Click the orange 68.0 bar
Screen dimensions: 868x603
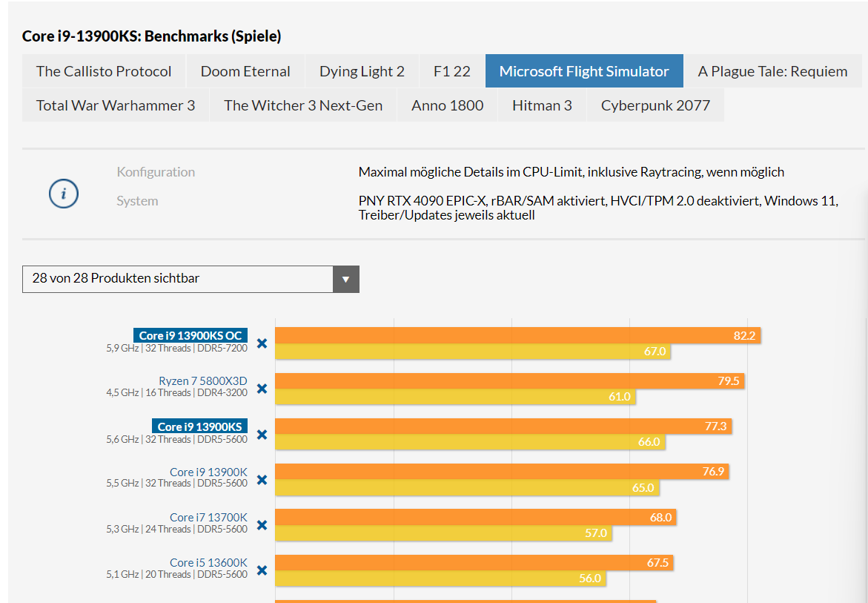click(476, 517)
